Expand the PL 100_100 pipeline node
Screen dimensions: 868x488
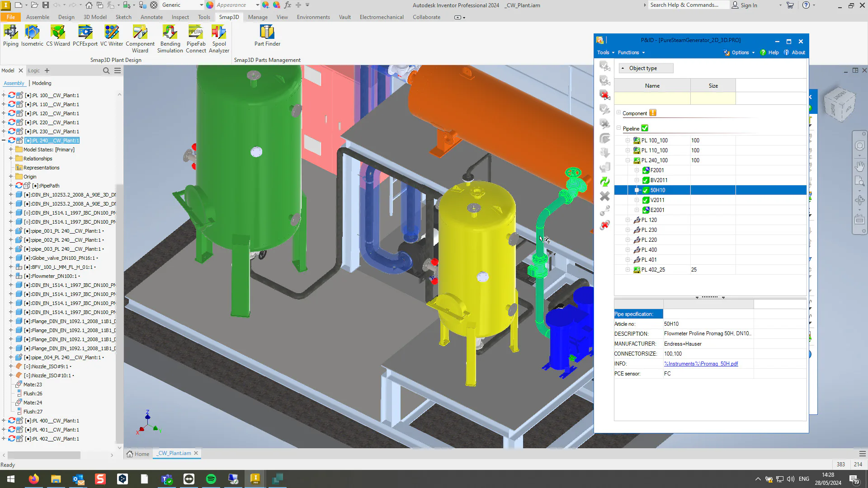click(627, 141)
